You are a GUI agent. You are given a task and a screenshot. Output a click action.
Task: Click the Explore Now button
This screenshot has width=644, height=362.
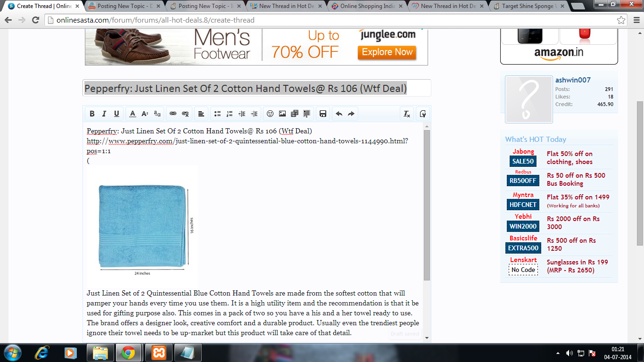click(387, 52)
